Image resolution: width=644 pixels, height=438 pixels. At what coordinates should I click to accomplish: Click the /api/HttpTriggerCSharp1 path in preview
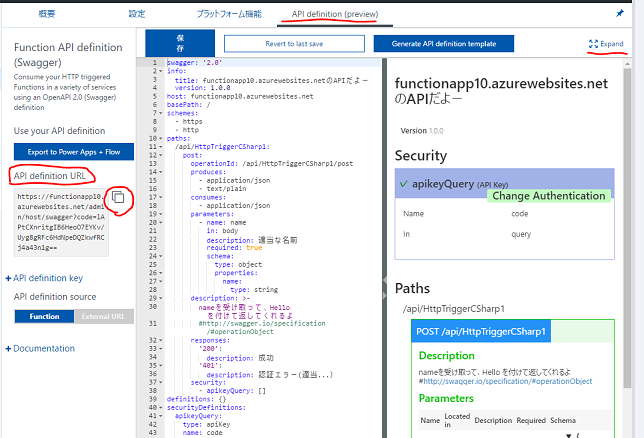coord(454,309)
